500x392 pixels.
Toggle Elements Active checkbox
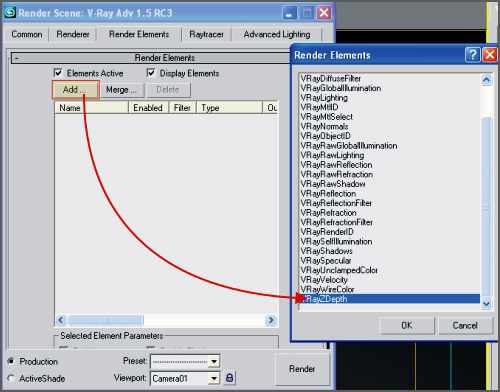tap(58, 73)
